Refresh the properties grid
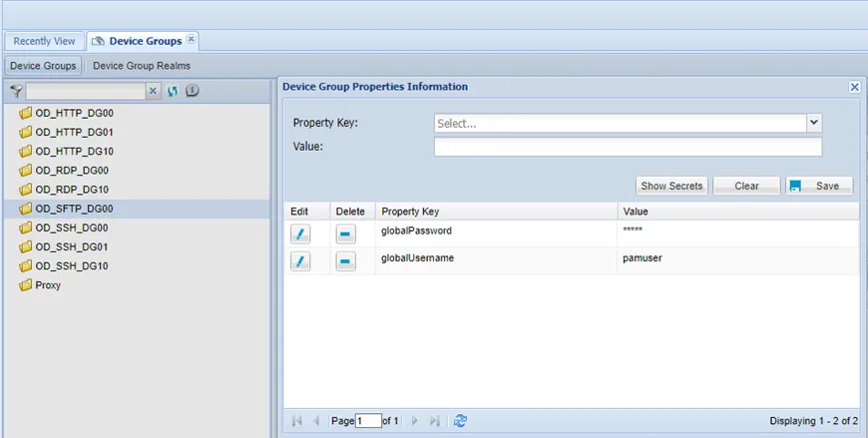868x438 pixels. (460, 421)
